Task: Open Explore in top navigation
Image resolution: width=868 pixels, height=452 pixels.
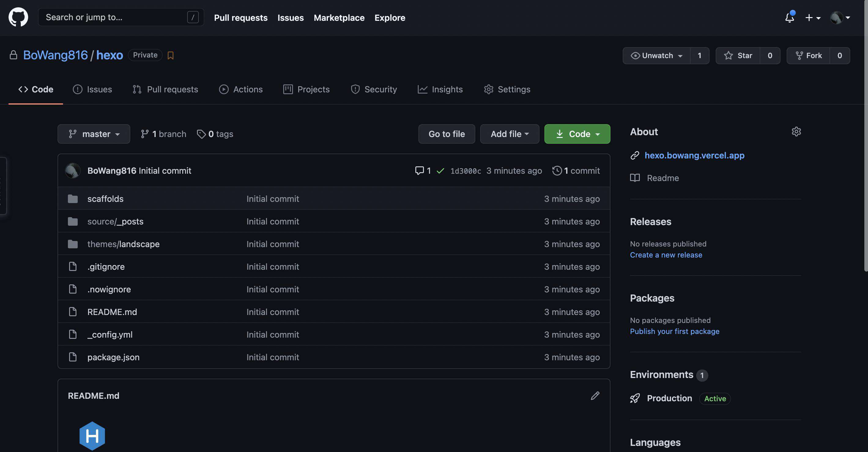Action: (x=390, y=17)
